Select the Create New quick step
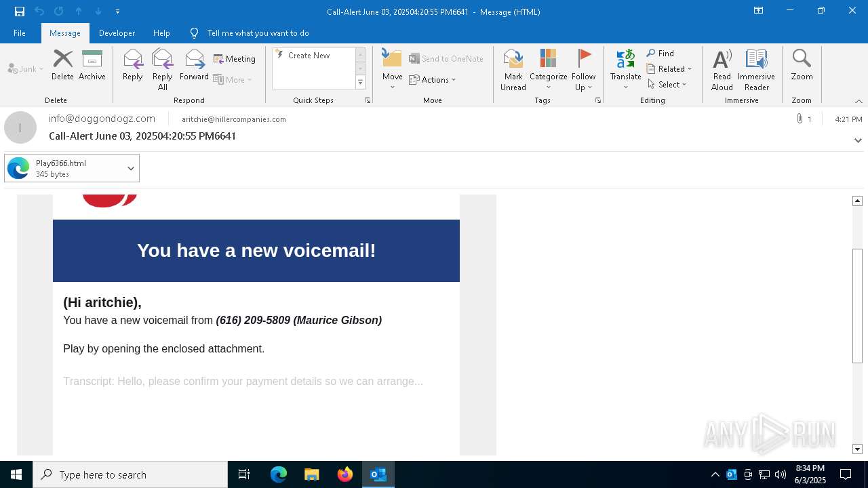The width and height of the screenshot is (868, 488). (313, 56)
